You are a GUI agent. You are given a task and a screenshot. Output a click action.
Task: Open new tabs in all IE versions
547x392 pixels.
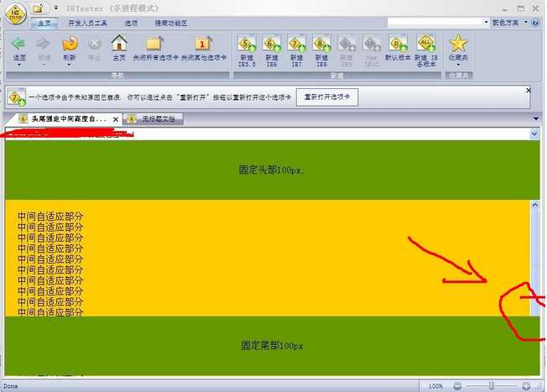[426, 44]
